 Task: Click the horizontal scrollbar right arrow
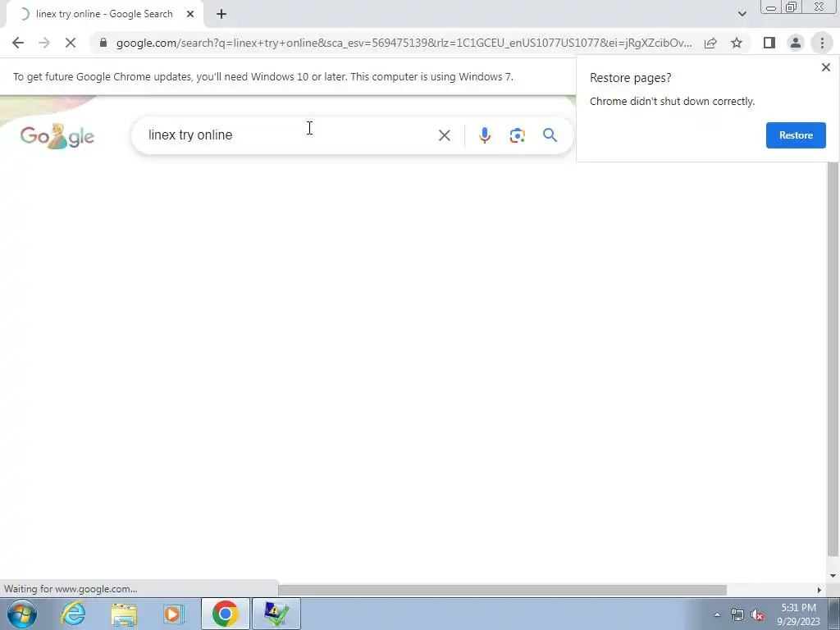pos(819,590)
